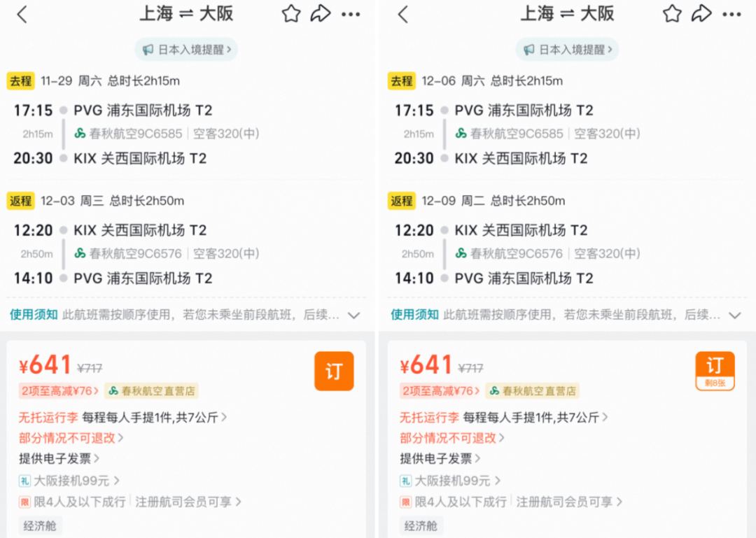Tap the star on the 12-06 itinerary
Screen dimensions: 756x538
pyautogui.click(x=671, y=13)
